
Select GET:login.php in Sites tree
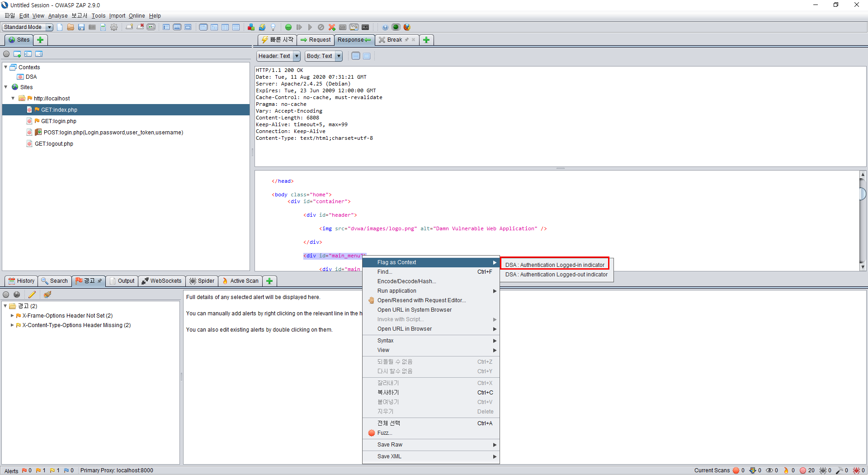[x=59, y=121]
